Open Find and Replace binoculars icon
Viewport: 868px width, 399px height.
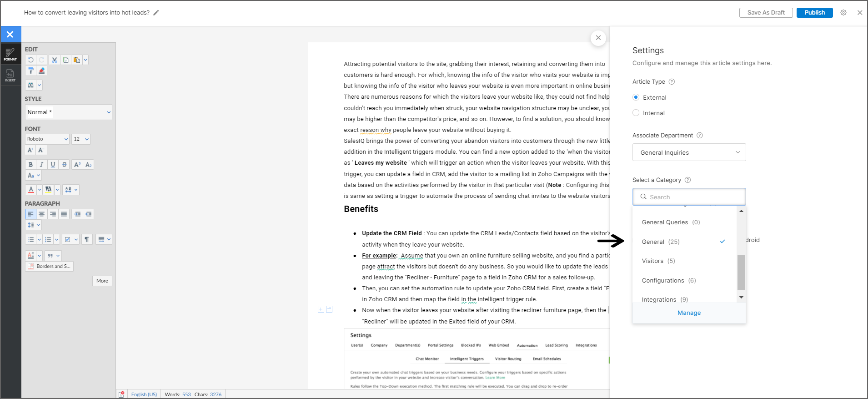pos(30,85)
